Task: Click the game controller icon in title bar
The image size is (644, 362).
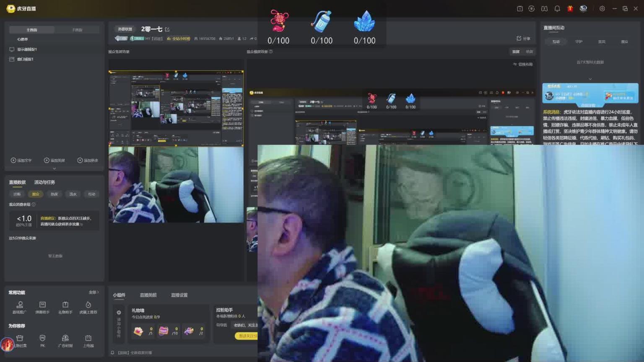Action: (544, 8)
